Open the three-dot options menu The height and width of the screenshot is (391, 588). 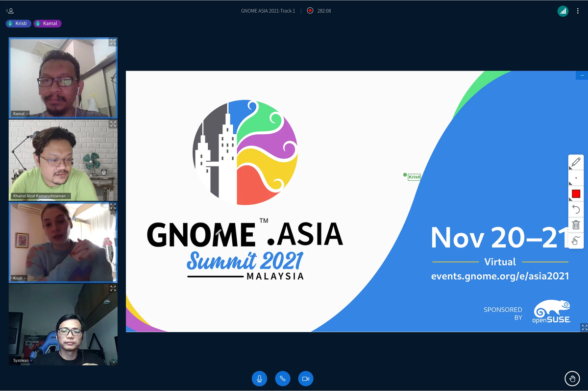click(578, 11)
